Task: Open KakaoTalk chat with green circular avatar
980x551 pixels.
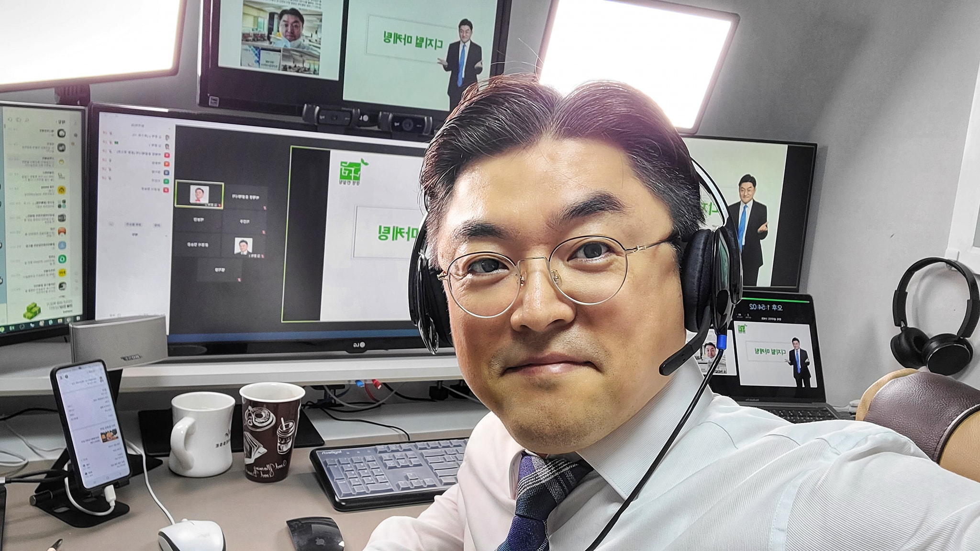Action: coord(62,259)
